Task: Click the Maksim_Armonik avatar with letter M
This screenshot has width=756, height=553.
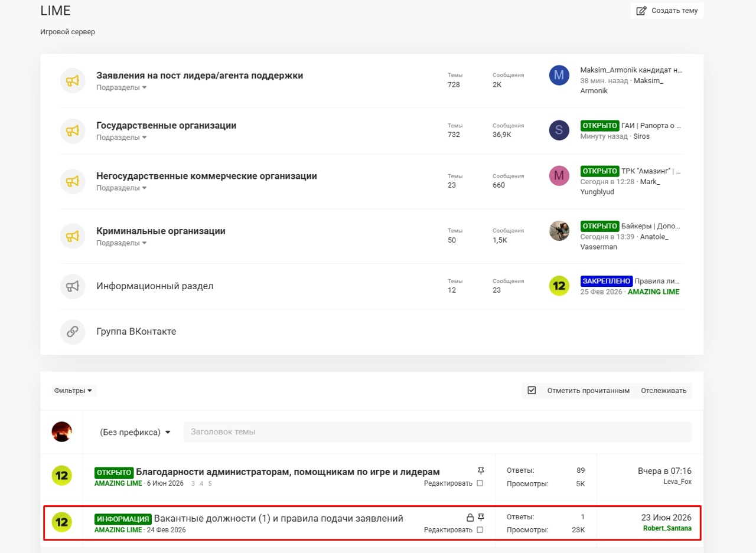Action: [559, 76]
